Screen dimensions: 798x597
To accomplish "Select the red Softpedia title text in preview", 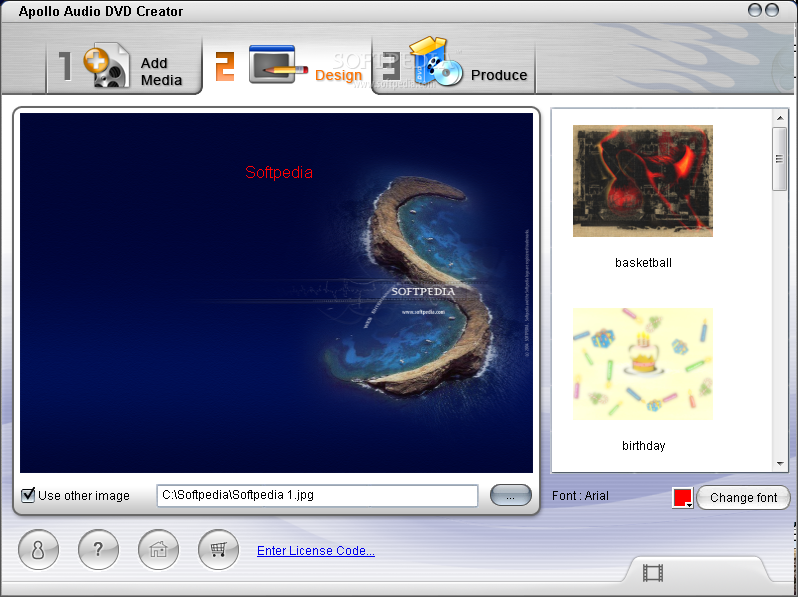I will 279,172.
